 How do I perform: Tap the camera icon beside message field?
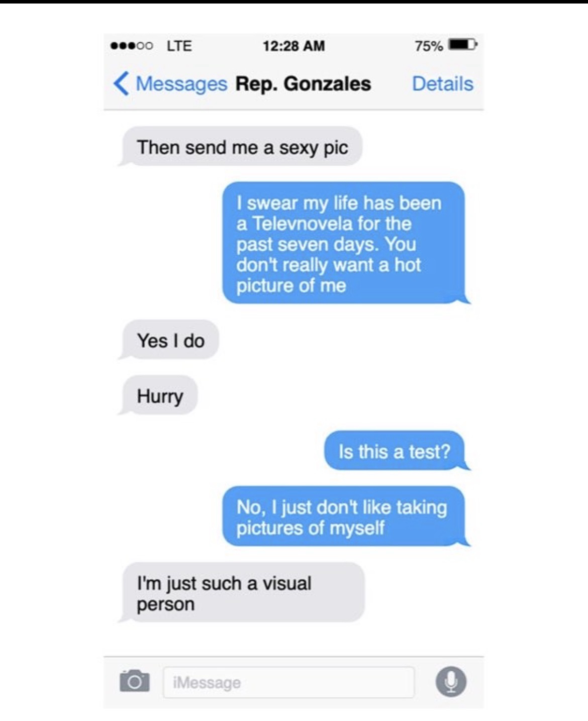click(134, 682)
